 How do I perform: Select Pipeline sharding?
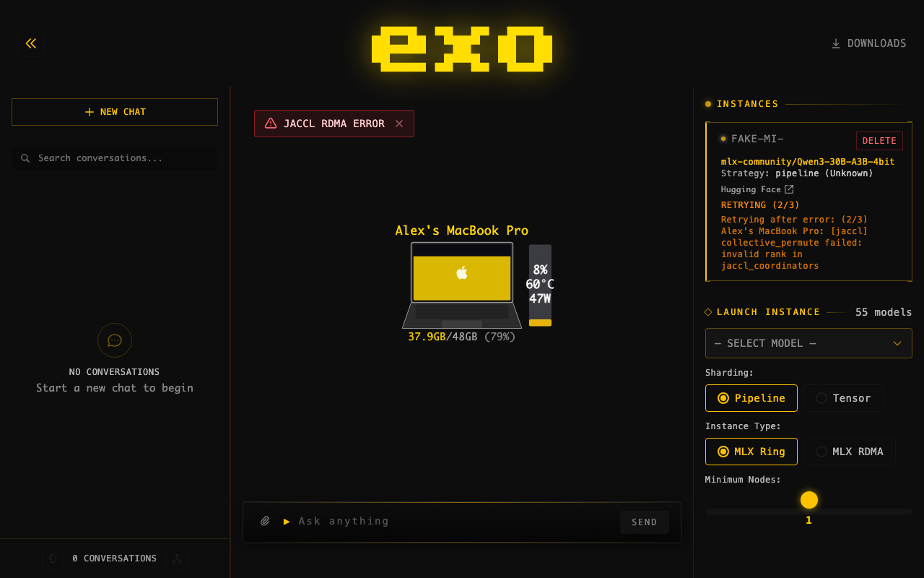[x=751, y=398]
